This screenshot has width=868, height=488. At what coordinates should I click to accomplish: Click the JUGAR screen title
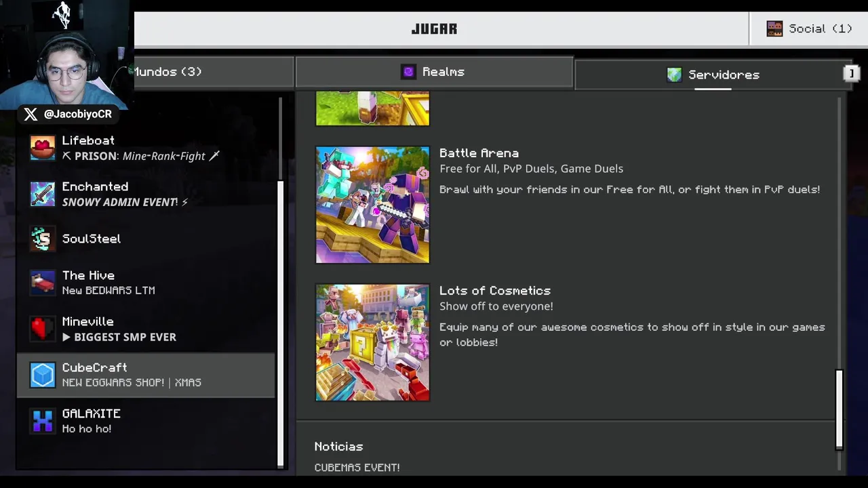[x=434, y=28]
